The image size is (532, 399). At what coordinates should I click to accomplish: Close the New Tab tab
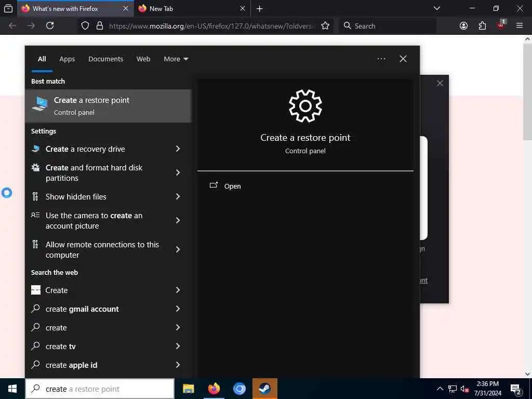point(242,8)
